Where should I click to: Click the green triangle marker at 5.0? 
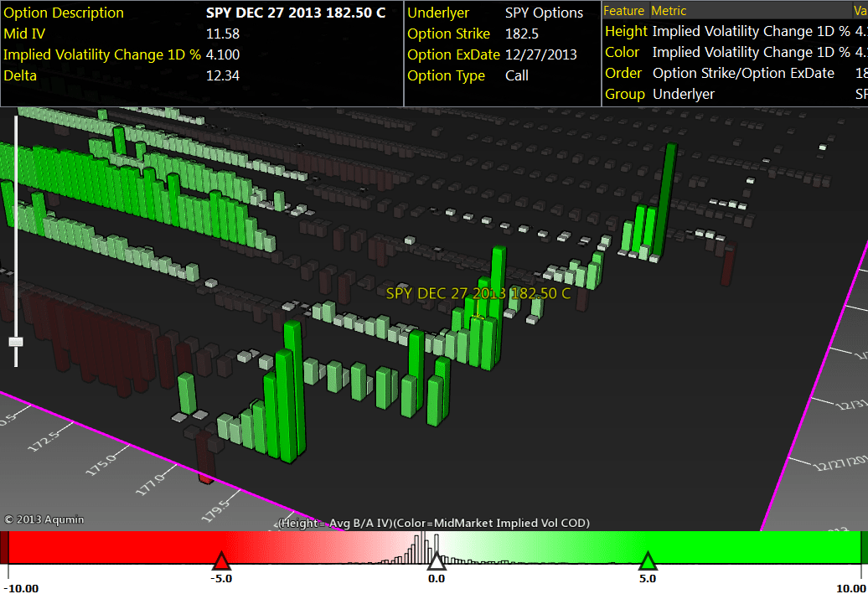point(647,561)
